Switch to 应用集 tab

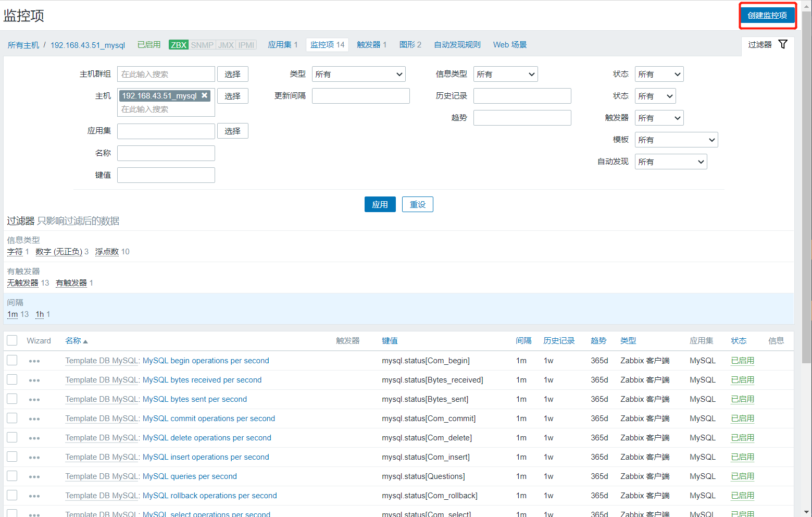point(282,45)
